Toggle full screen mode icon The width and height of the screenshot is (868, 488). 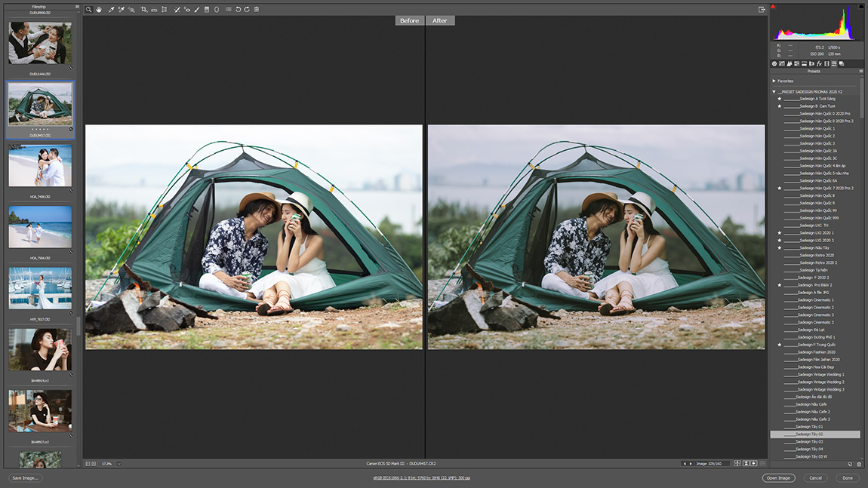[762, 10]
